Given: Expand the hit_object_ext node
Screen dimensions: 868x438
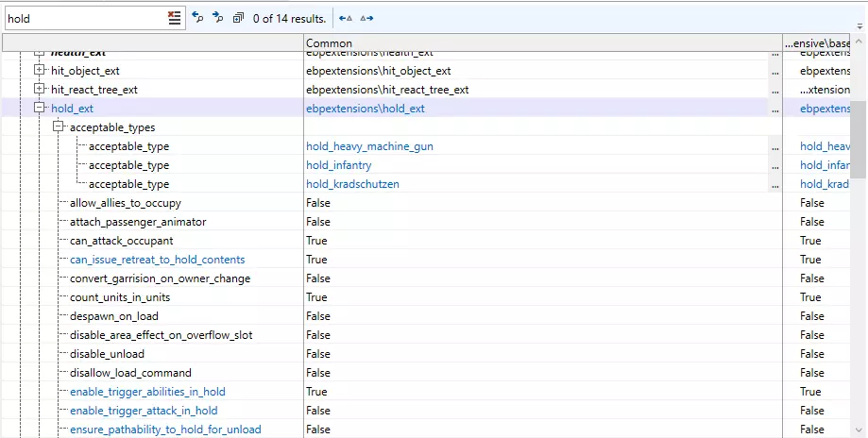Looking at the screenshot, I should point(40,71).
